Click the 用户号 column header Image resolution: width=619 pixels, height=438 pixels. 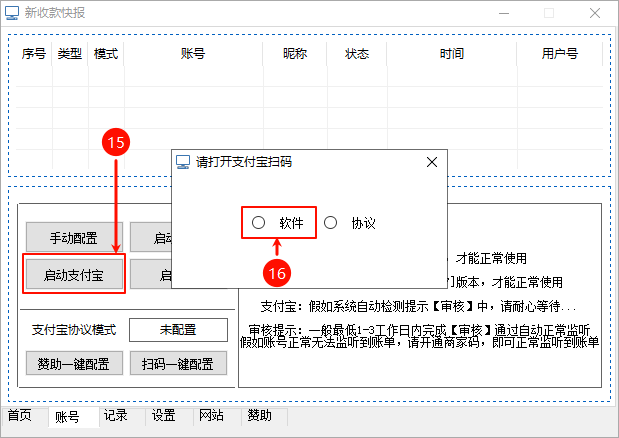tap(559, 54)
